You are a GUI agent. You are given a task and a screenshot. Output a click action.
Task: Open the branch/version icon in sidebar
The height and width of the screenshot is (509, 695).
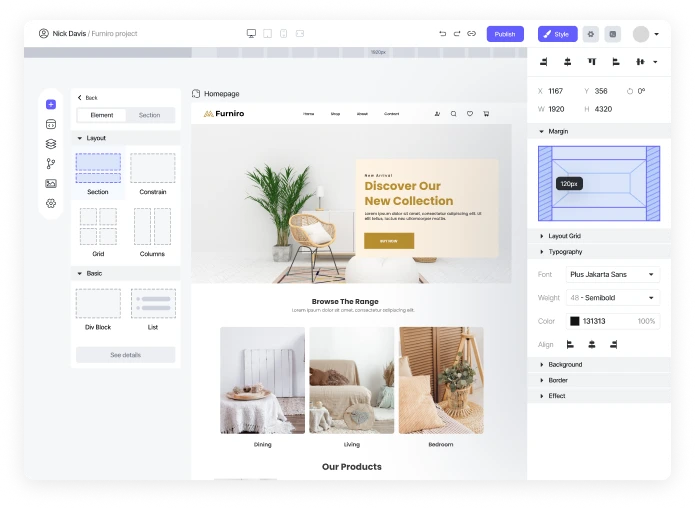[x=51, y=164]
